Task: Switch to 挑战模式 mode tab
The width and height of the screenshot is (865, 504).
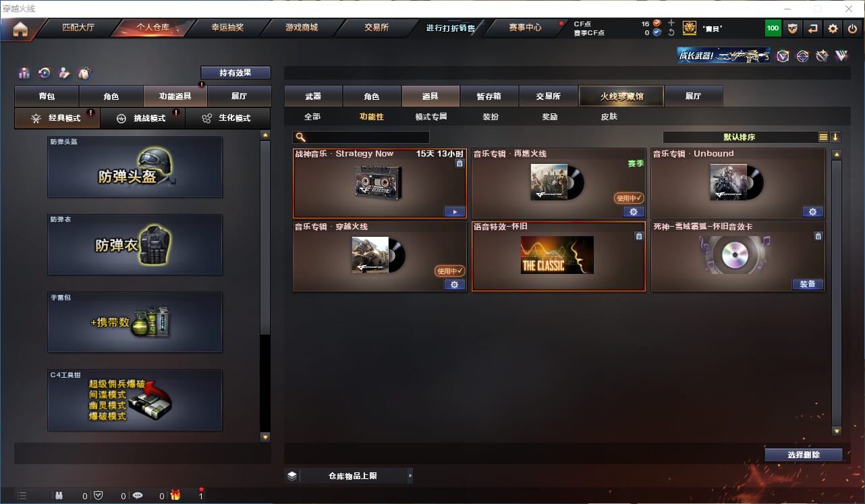Action: point(142,118)
